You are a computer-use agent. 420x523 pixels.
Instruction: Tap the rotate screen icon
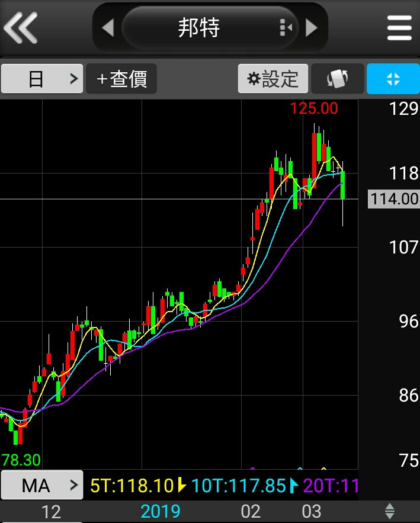337,79
